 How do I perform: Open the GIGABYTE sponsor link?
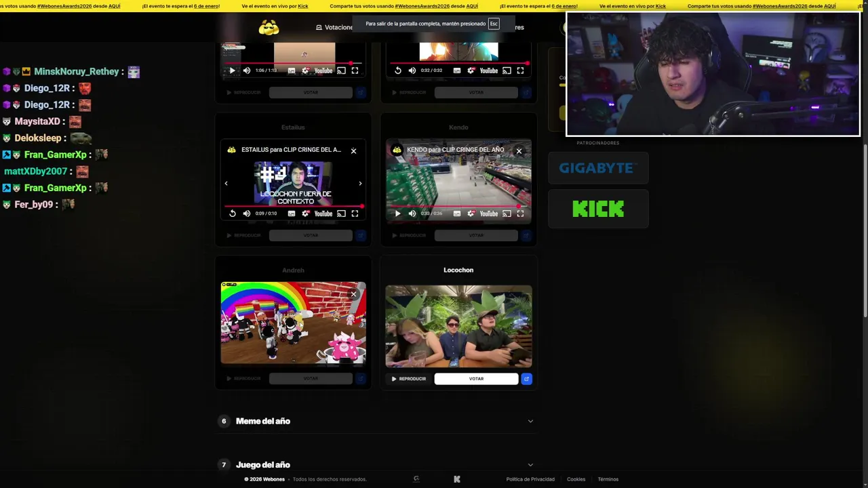(x=598, y=168)
